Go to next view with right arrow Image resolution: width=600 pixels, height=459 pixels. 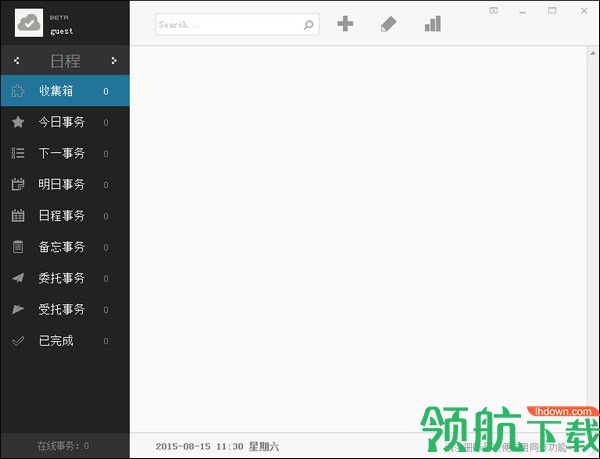tap(114, 60)
